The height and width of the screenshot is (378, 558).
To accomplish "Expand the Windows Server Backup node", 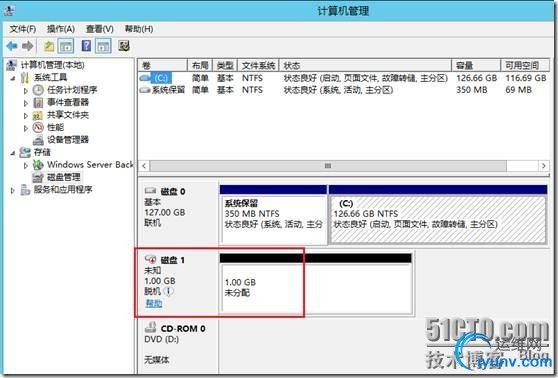I will 26,165.
